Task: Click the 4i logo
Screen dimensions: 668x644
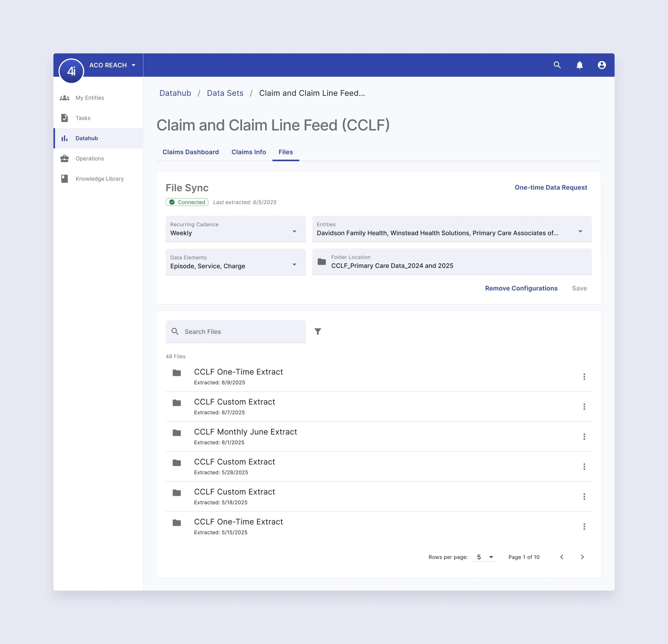Action: tap(71, 71)
